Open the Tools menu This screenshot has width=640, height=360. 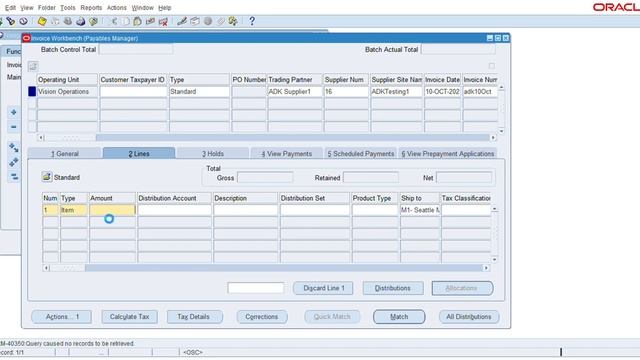(x=68, y=8)
